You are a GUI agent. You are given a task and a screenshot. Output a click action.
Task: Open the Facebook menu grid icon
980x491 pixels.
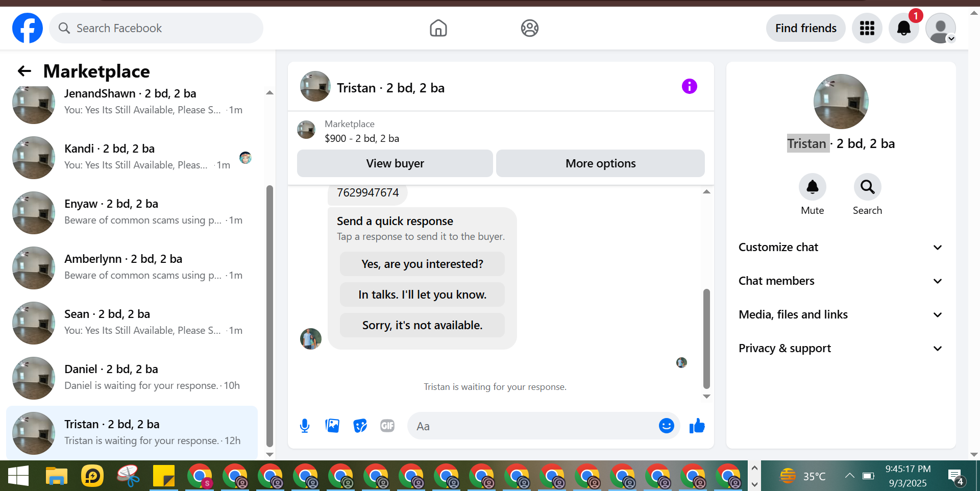pyautogui.click(x=867, y=28)
